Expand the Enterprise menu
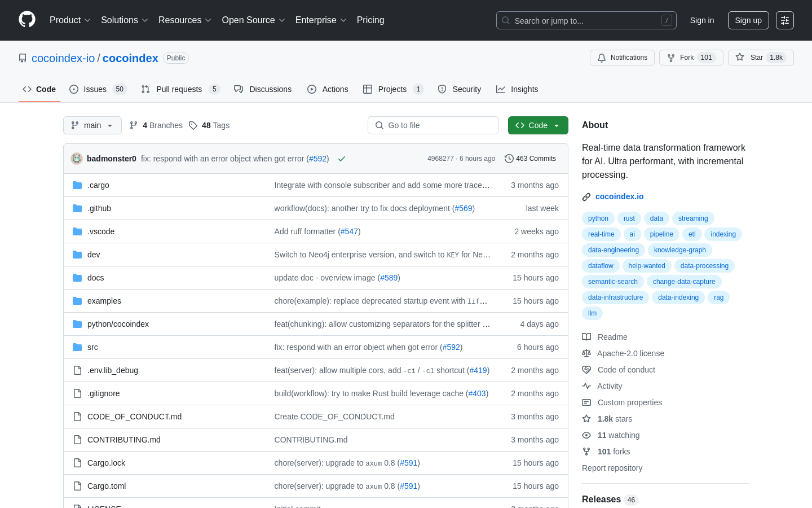Viewport: 812px width, 508px height. (x=321, y=20)
